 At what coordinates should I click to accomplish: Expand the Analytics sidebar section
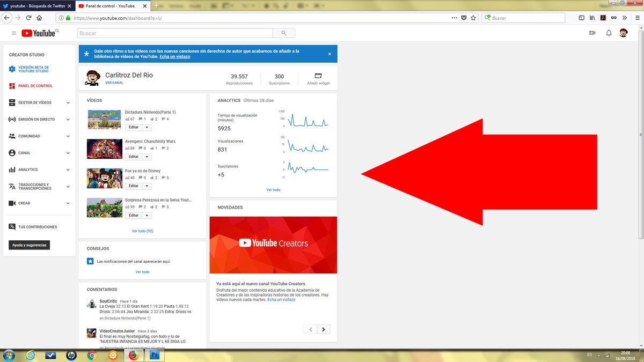(68, 169)
